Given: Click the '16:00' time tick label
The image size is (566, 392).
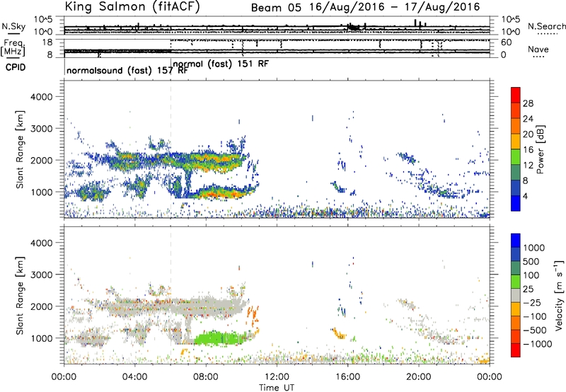Looking at the screenshot, I should click(x=347, y=377).
